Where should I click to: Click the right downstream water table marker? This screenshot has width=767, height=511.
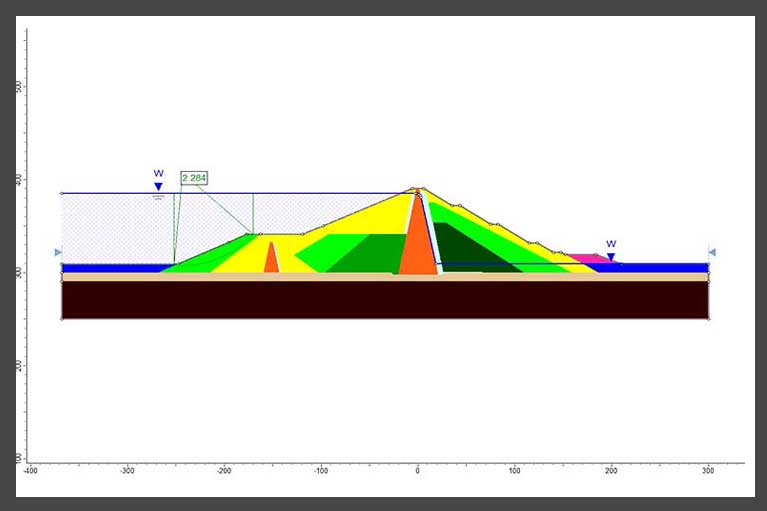click(611, 256)
